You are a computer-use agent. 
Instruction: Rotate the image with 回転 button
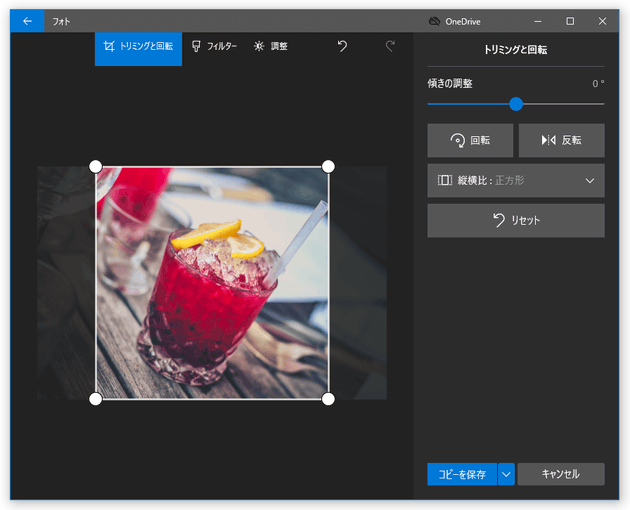point(470,140)
